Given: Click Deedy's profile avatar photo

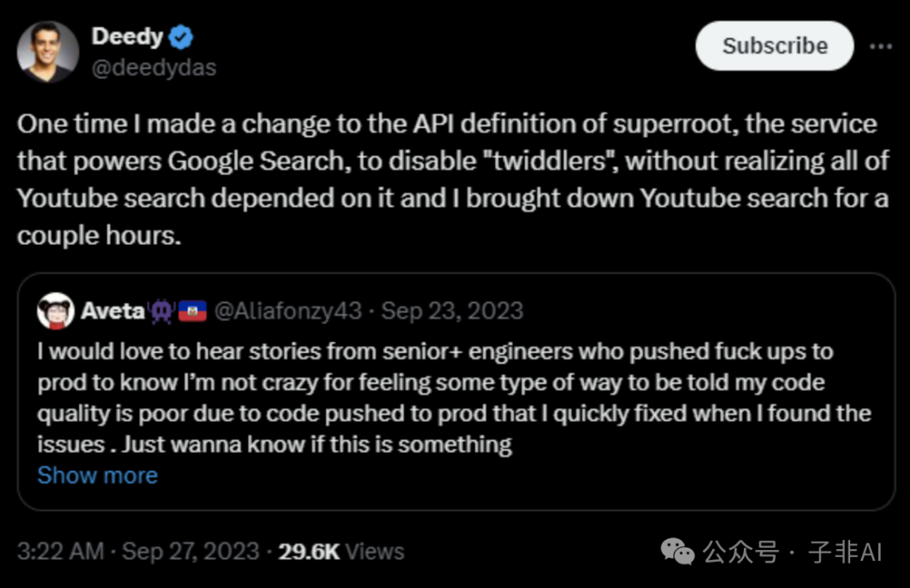Looking at the screenshot, I should pos(48,51).
